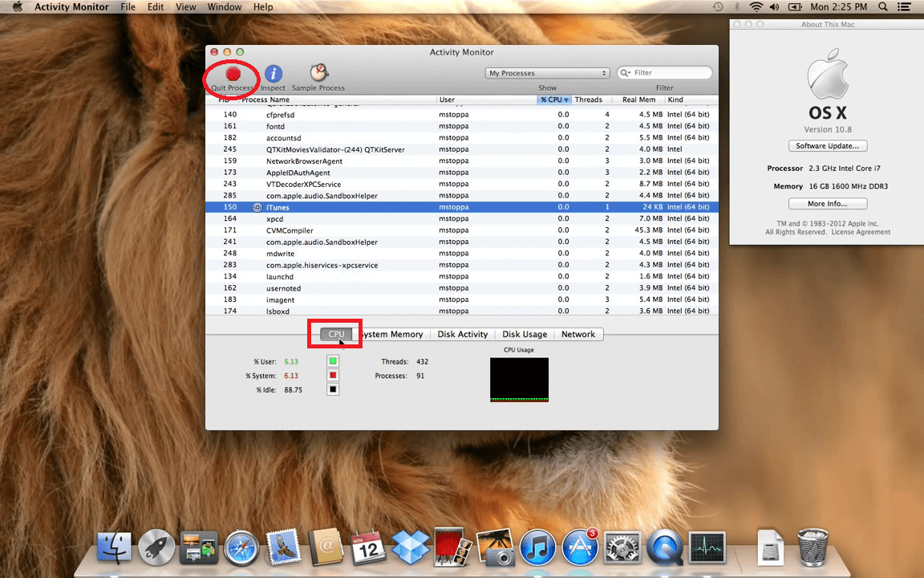Click the Wi-Fi status icon
Screen dimensions: 924x578
[x=756, y=7]
